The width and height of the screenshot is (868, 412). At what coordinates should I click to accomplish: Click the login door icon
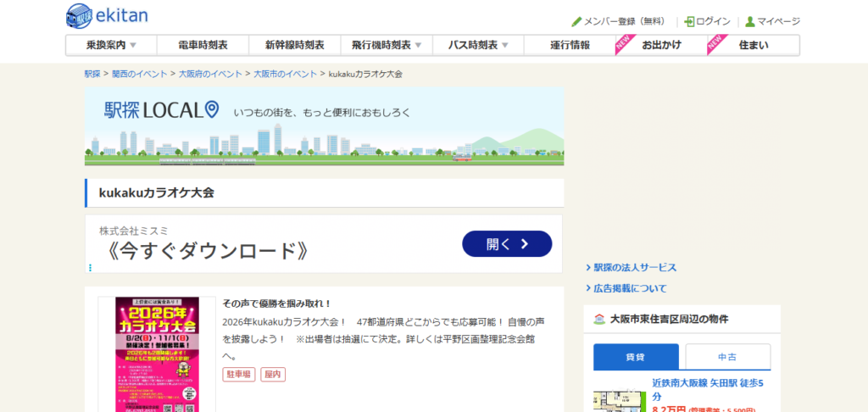[x=689, y=21]
